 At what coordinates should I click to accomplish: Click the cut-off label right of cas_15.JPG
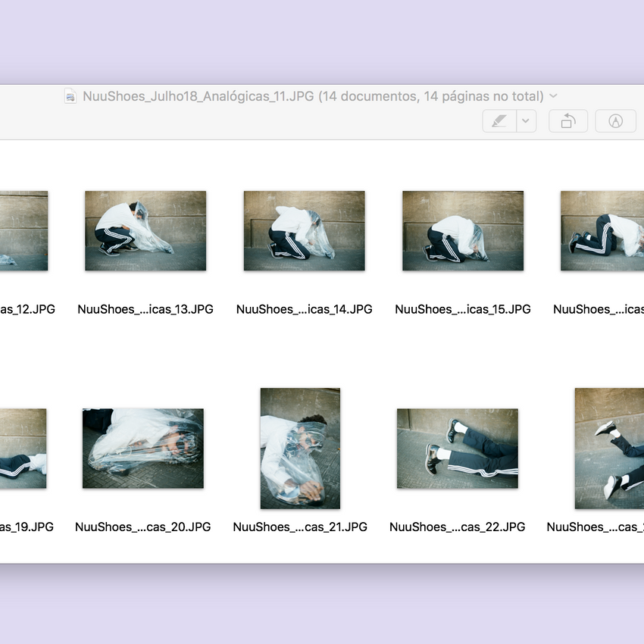[x=599, y=309]
